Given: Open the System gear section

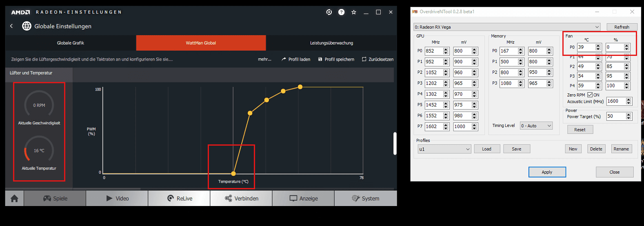Looking at the screenshot, I should (x=365, y=198).
